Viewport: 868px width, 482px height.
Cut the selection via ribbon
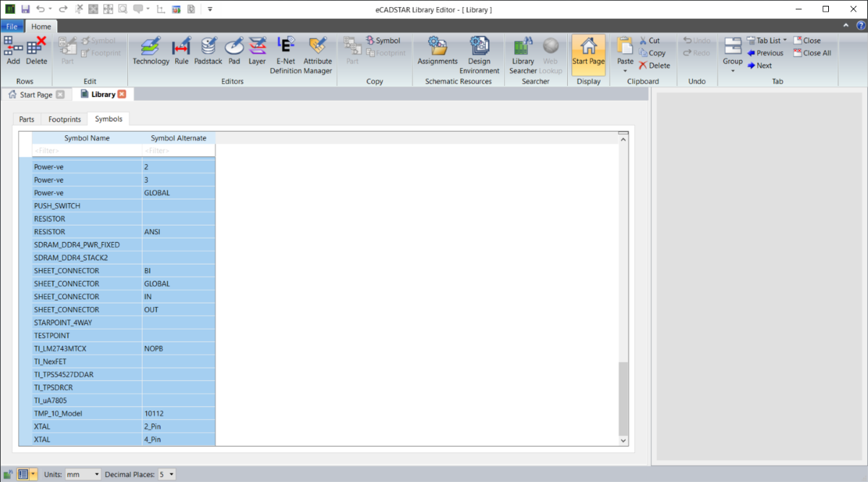click(x=649, y=40)
